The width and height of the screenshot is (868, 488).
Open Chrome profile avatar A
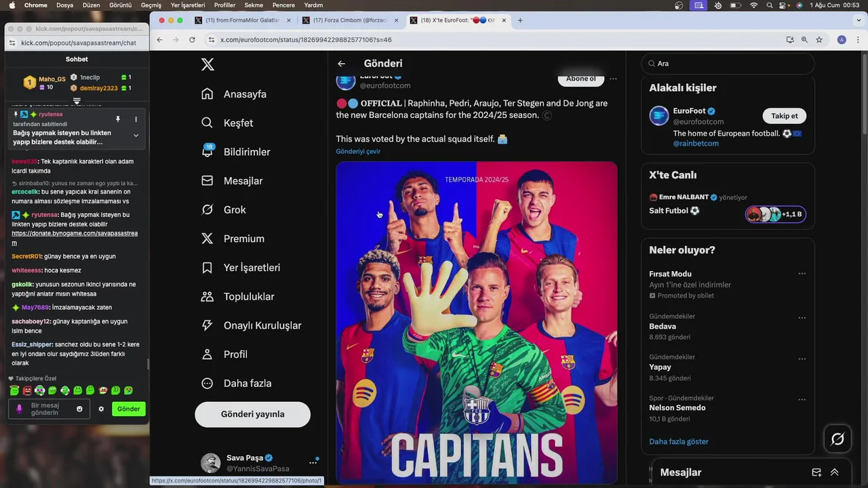(842, 40)
